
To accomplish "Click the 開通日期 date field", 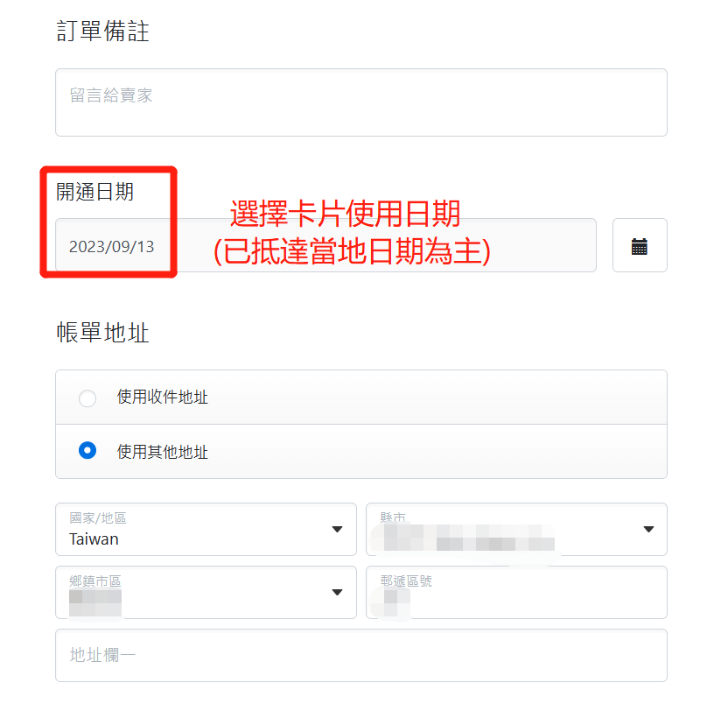I will pos(325,245).
